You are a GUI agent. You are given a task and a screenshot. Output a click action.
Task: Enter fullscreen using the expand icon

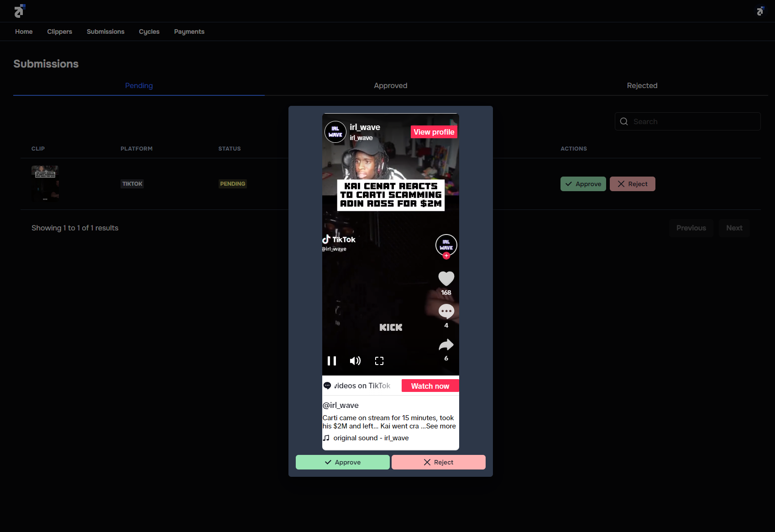tap(379, 361)
